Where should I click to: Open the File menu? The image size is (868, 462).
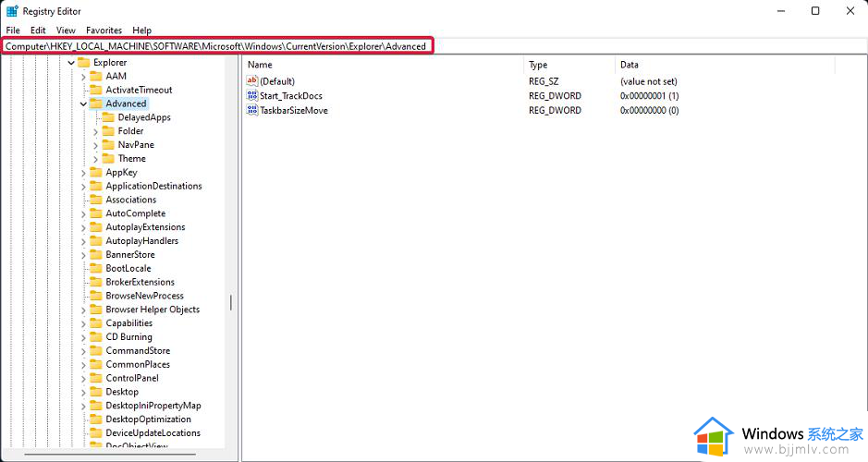pyautogui.click(x=13, y=30)
